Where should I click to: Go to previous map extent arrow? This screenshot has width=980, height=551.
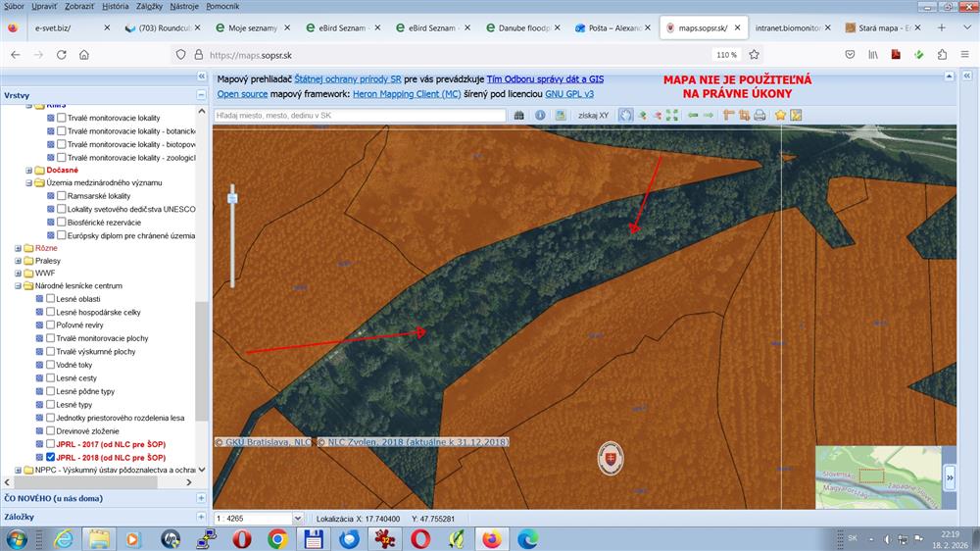click(x=693, y=115)
